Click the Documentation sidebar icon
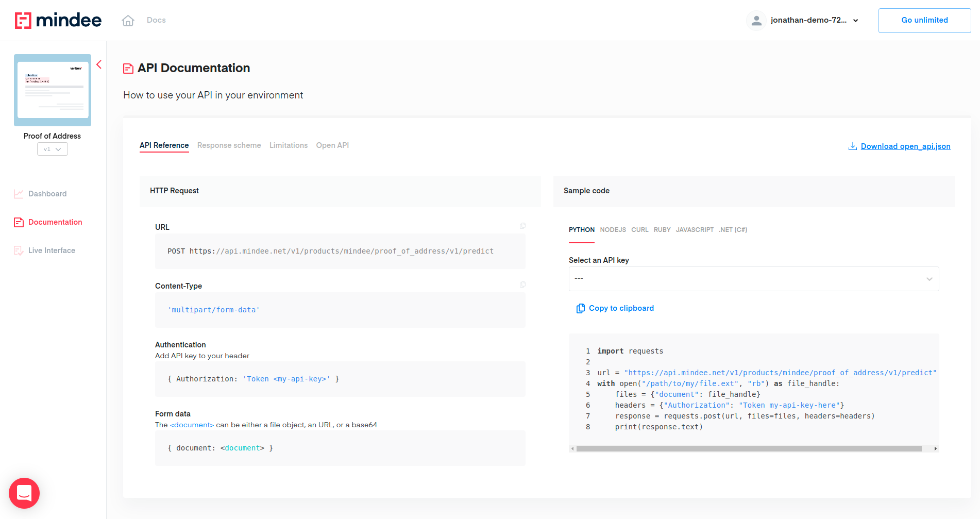Viewport: 980px width, 519px height. (x=19, y=222)
